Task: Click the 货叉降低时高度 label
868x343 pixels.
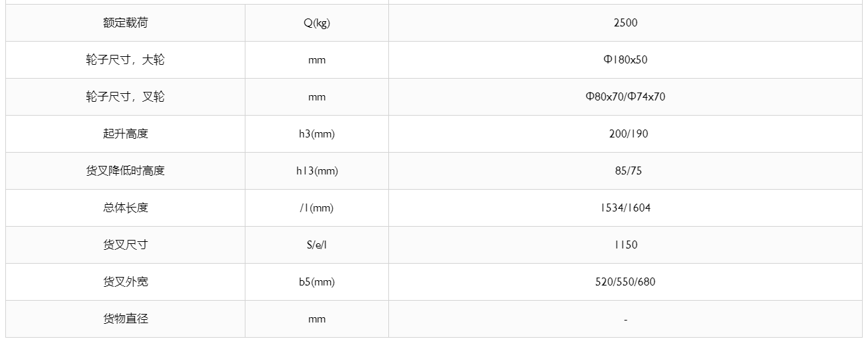Action: tap(125, 171)
